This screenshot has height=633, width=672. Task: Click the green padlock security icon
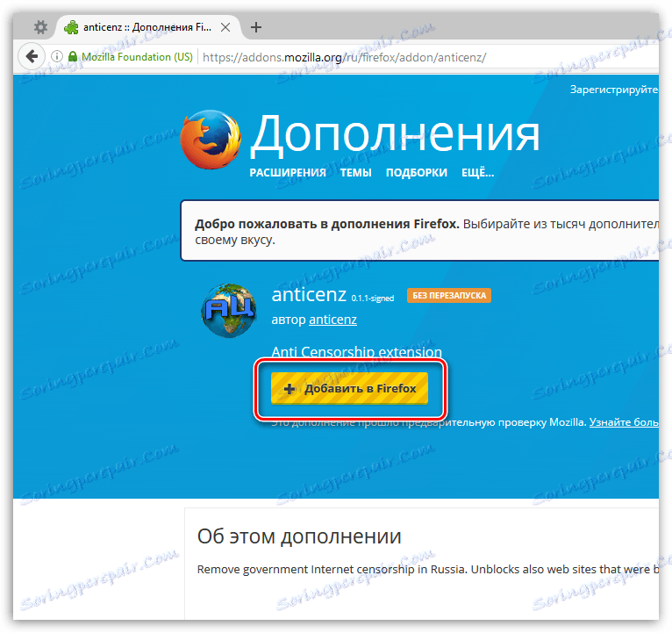(73, 56)
